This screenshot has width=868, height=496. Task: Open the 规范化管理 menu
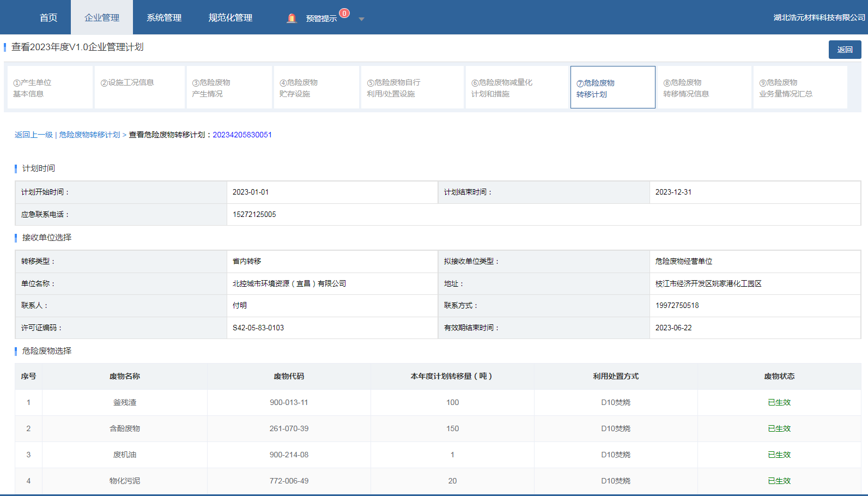230,17
